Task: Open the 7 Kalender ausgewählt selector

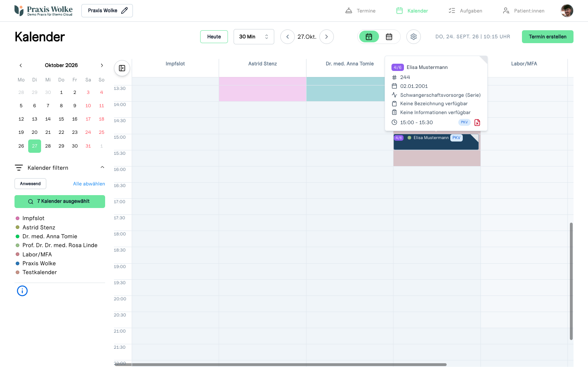Action: [x=60, y=202]
